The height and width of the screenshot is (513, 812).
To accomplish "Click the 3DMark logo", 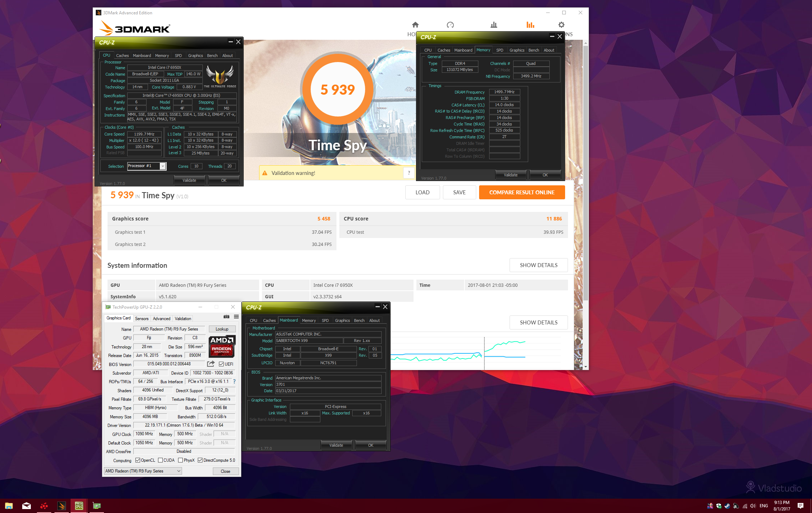I will click(x=135, y=28).
